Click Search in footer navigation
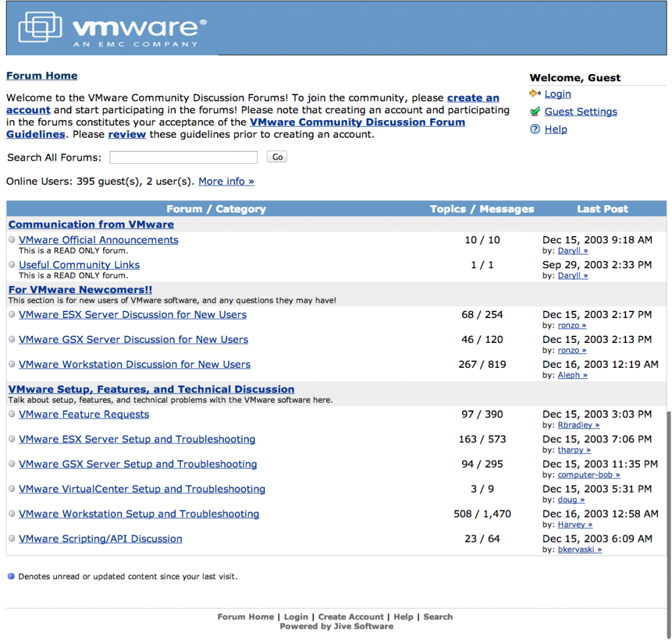This screenshot has width=672, height=640. (x=438, y=617)
